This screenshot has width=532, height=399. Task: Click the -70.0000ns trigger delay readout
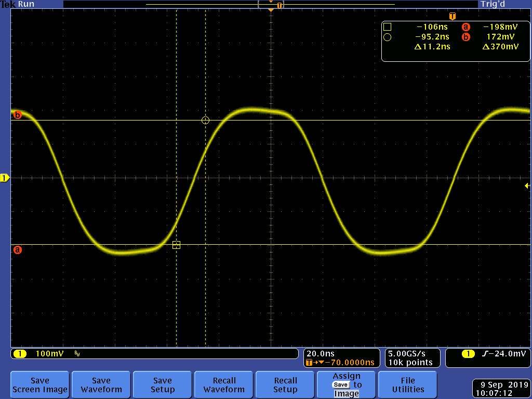(350, 362)
